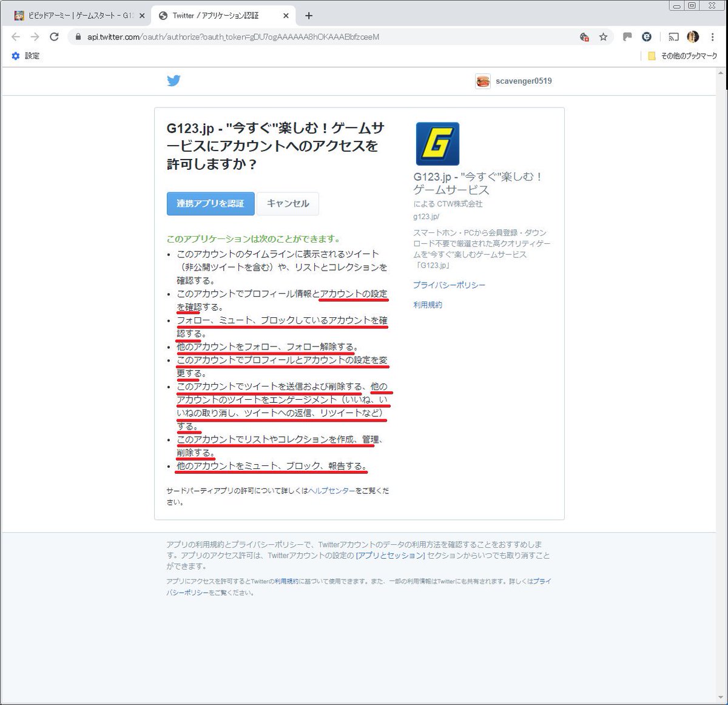
Task: Click the gray Evernote-style extension icon
Action: (627, 37)
